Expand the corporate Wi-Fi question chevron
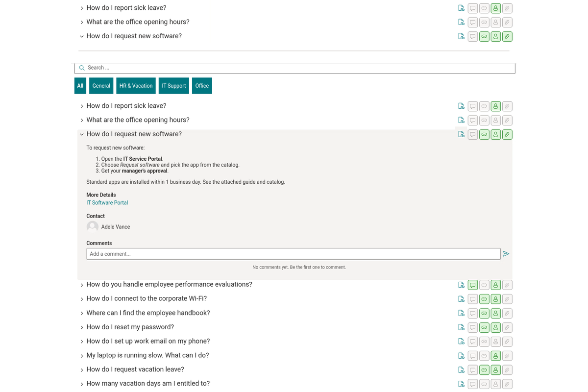Viewport: 588px width, 392px height. [x=82, y=299]
